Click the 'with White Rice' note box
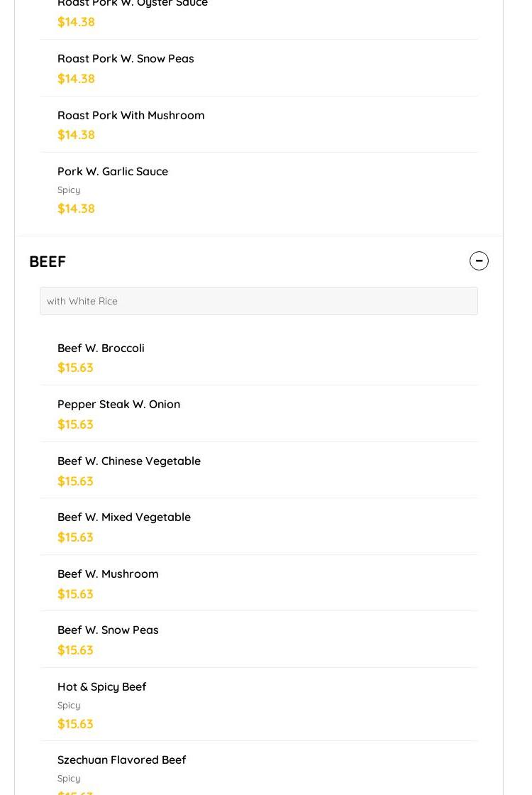The width and height of the screenshot is (532, 795). [258, 301]
